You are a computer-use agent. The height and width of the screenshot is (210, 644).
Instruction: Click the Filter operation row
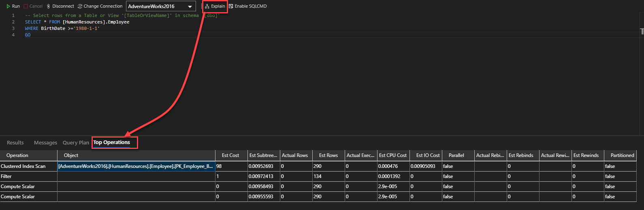(x=6, y=176)
